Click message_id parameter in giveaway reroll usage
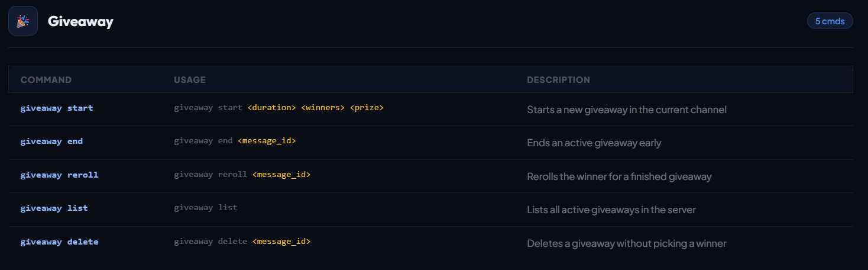 click(x=281, y=175)
